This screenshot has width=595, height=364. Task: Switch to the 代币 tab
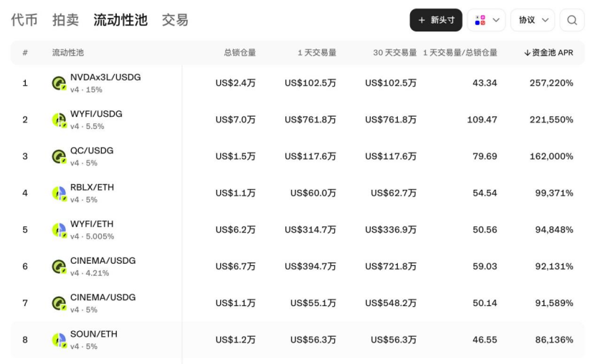24,20
